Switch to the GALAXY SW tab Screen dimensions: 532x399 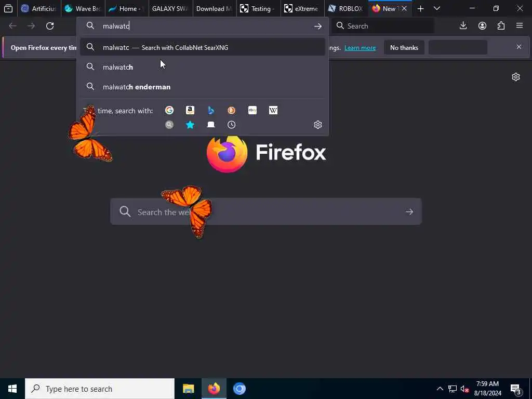(170, 8)
